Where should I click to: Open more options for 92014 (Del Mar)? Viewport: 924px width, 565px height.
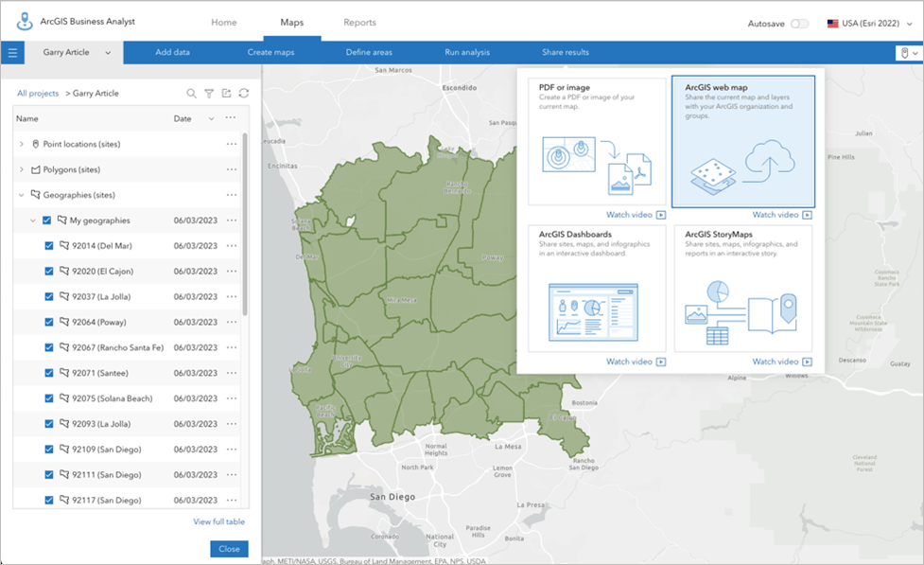232,245
